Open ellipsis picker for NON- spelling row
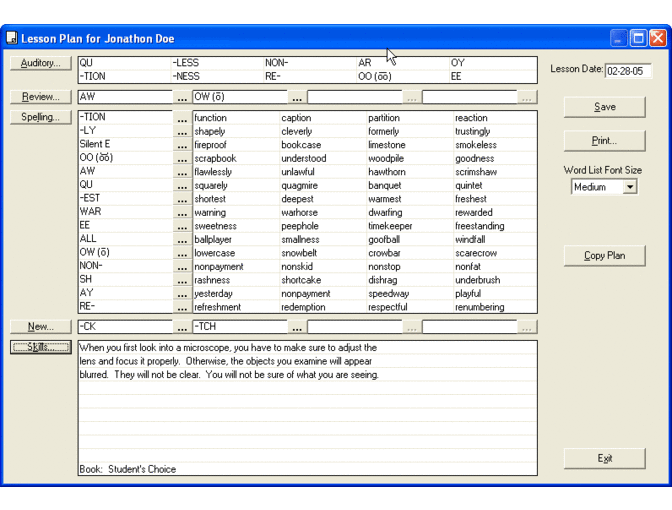Image resolution: width=672 pixels, height=510 pixels. tap(182, 267)
